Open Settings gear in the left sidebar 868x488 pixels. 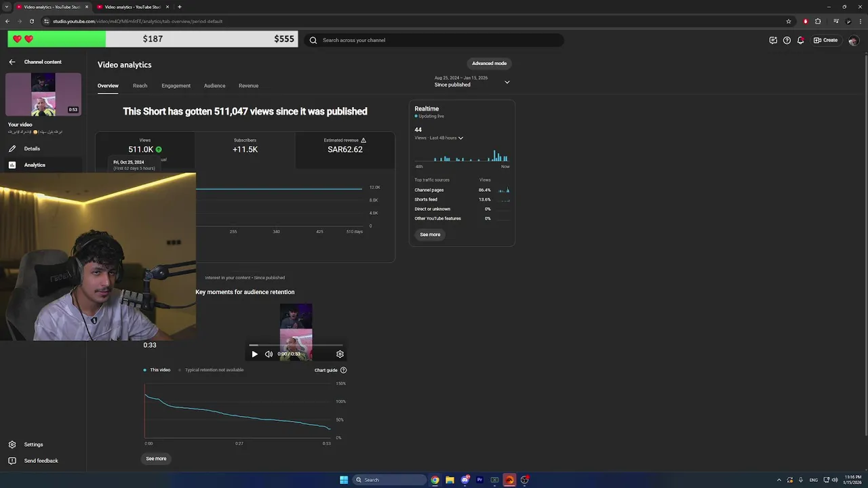(x=12, y=445)
